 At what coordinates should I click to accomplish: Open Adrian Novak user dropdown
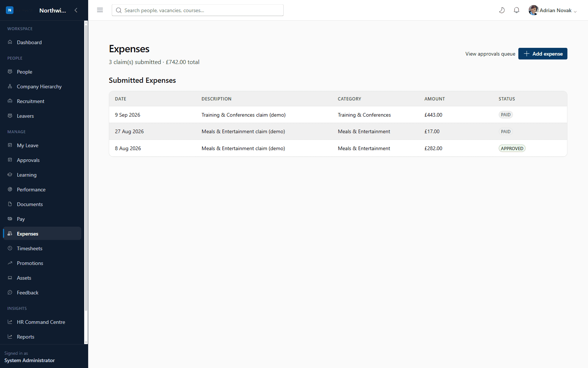click(x=553, y=10)
